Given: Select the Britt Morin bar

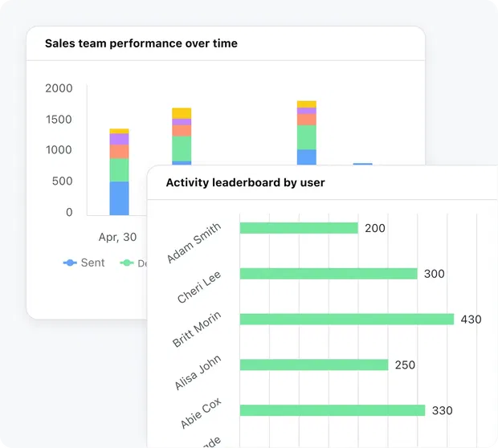Looking at the screenshot, I should click(347, 319).
